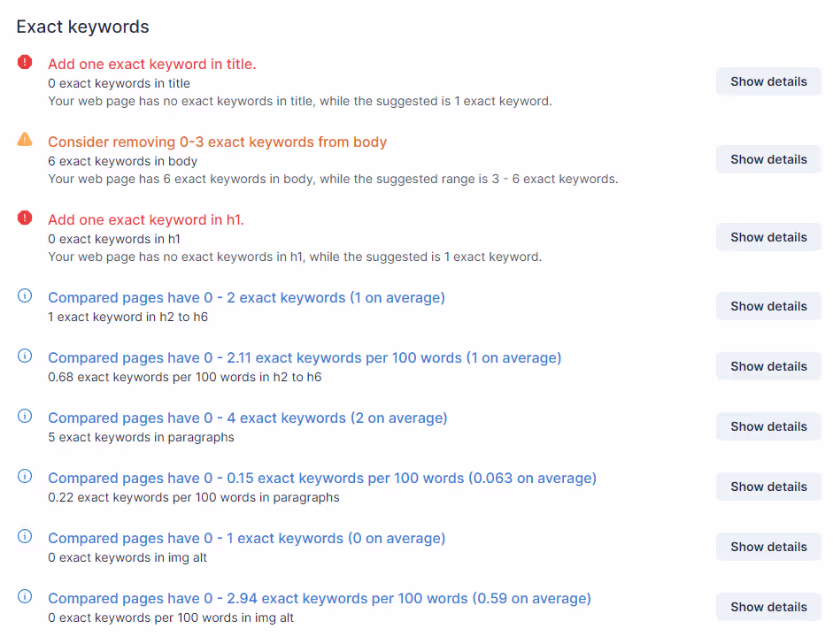Show details for exact keyword in h1
Image resolution: width=833 pixels, height=644 pixels.
768,237
